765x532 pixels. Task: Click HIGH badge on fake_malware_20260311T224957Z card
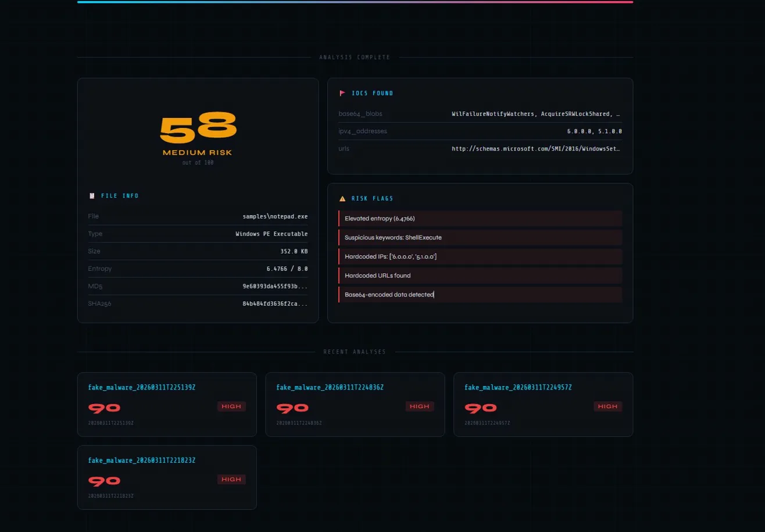tap(608, 406)
